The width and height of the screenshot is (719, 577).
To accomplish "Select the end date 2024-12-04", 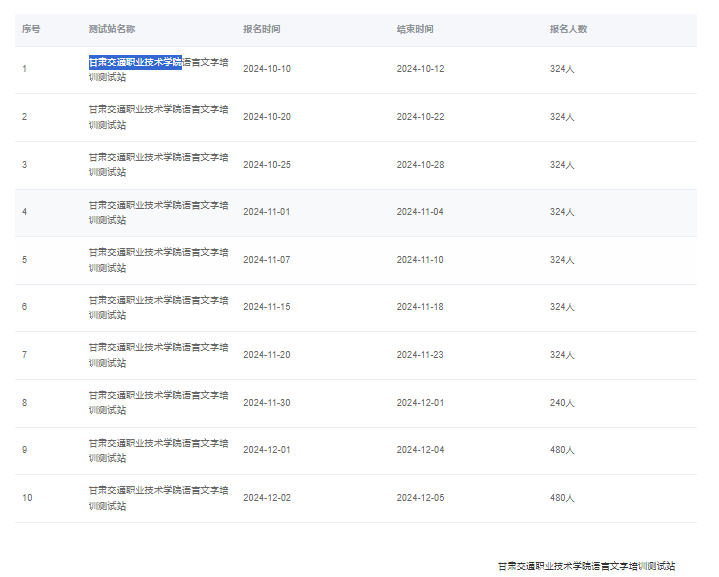I will click(x=420, y=450).
